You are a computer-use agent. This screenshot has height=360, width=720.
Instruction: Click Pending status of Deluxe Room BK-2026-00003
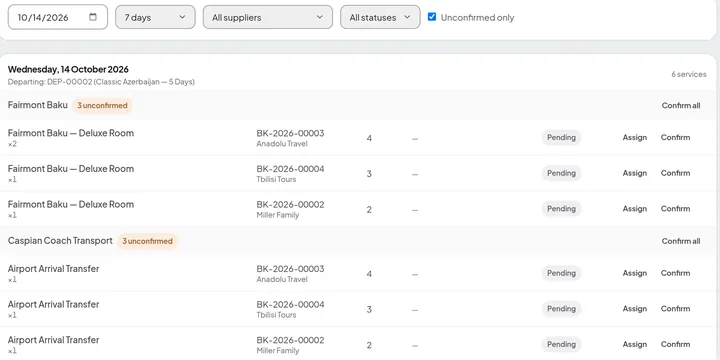561,137
